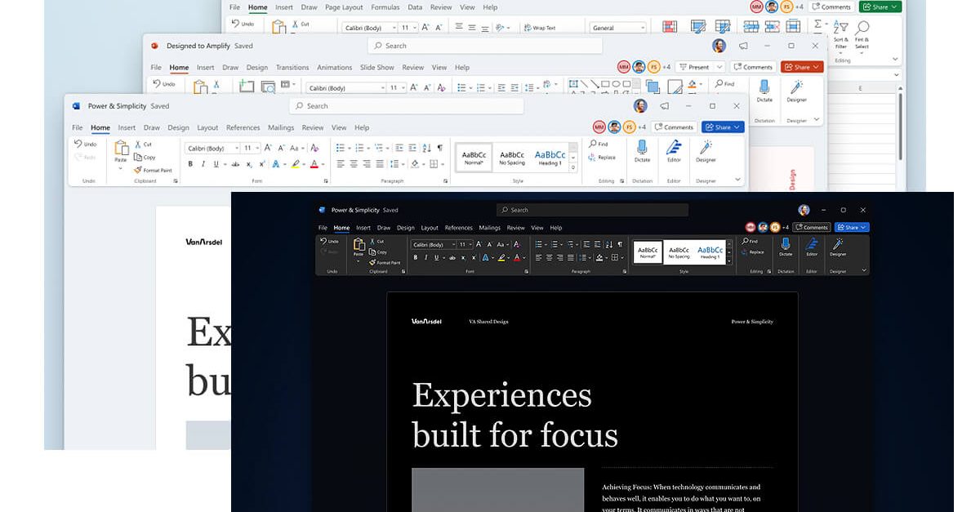Toggle Wrap Text in the Excel ribbon
Image resolution: width=980 pixels, height=512 pixels.
tap(539, 28)
